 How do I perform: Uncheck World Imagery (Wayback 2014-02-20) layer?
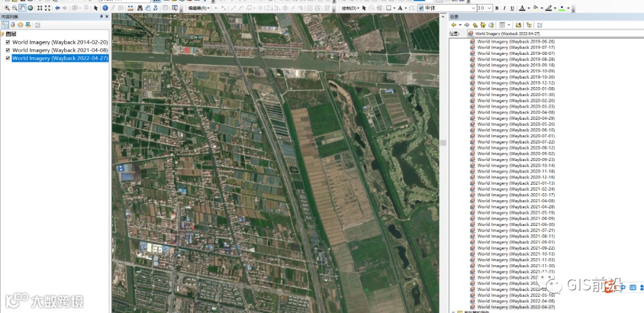(8, 42)
